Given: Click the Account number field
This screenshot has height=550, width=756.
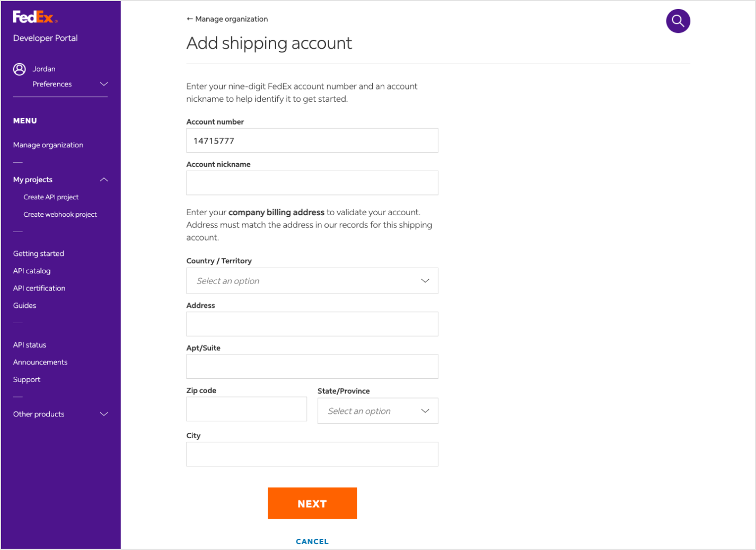Looking at the screenshot, I should (x=312, y=141).
